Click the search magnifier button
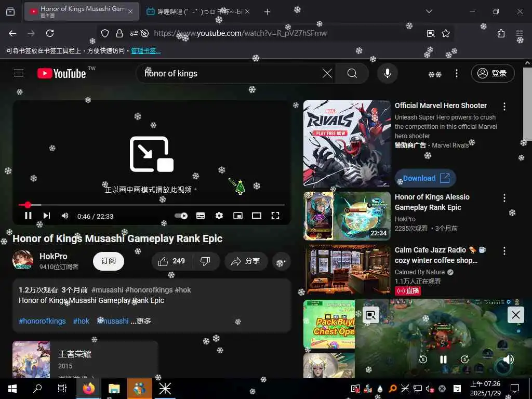This screenshot has height=399, width=532. coord(352,73)
